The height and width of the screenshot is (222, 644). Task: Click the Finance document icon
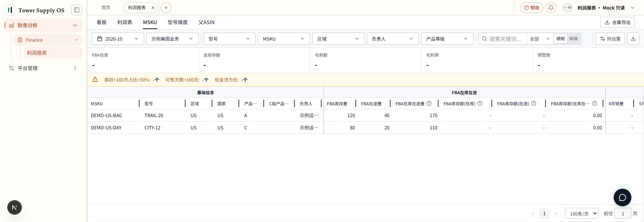20,40
